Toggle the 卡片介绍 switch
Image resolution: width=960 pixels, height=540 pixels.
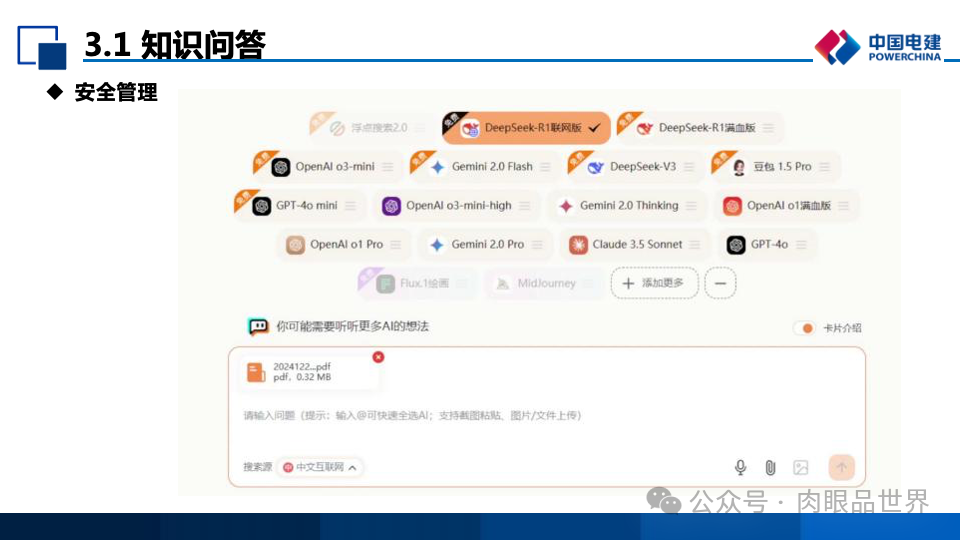point(804,328)
